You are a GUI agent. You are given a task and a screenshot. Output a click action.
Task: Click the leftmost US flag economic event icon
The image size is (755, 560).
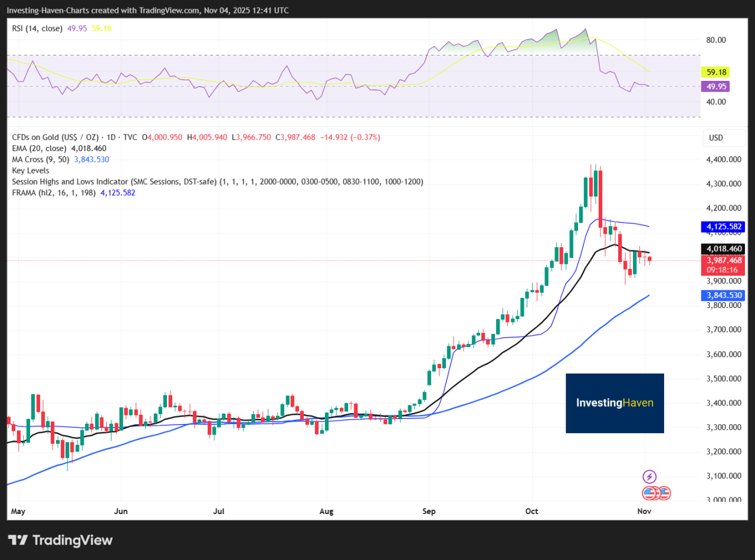coord(648,493)
